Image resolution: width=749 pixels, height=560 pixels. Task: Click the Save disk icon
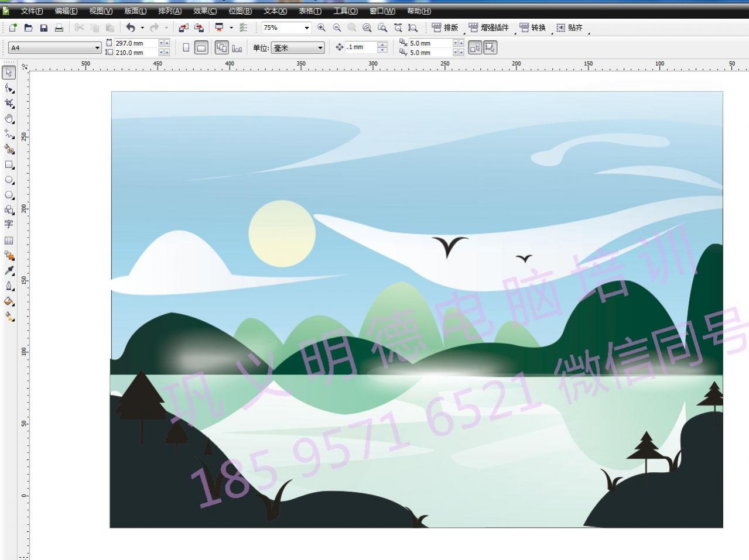43,28
